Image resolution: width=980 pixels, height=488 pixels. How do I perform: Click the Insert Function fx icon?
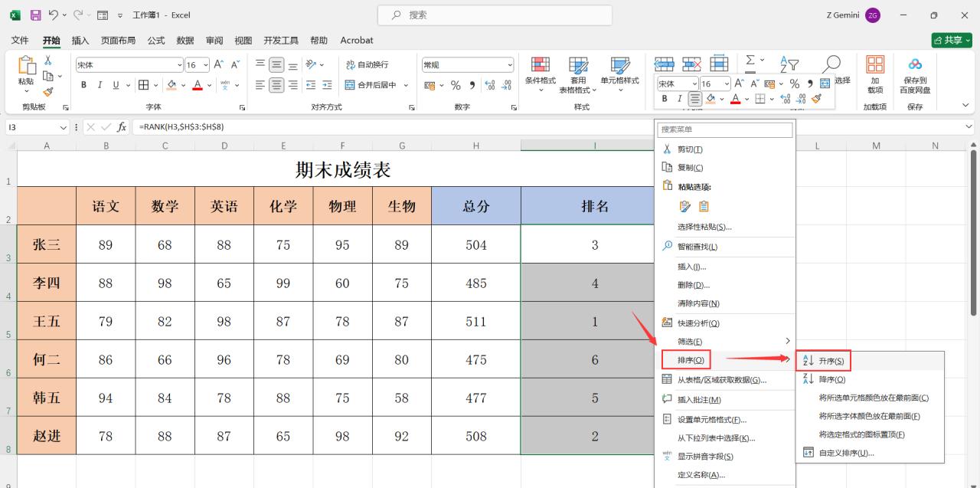122,127
